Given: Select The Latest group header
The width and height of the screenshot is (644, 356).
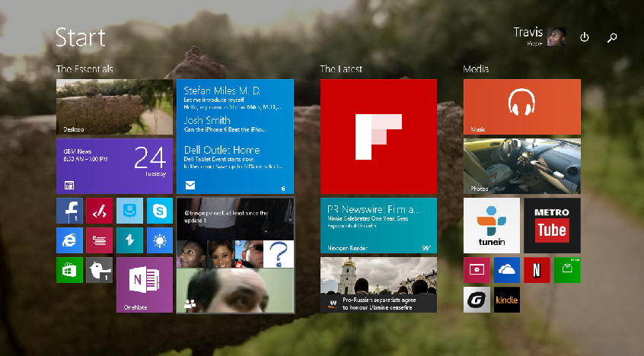Looking at the screenshot, I should [341, 69].
